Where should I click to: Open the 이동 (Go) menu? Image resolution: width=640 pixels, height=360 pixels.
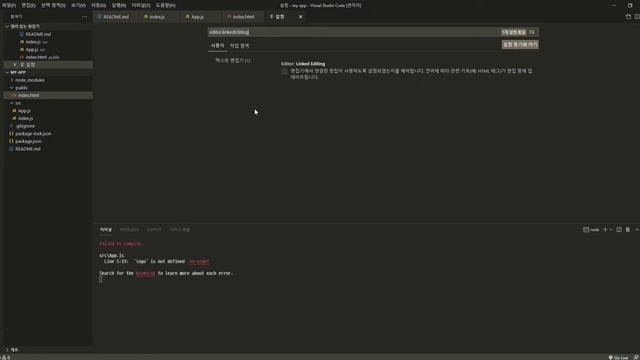coord(98,5)
